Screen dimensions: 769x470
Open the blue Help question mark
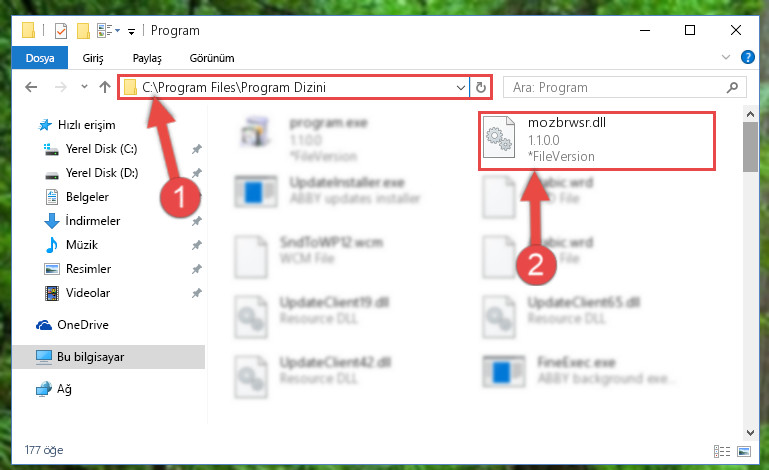pyautogui.click(x=747, y=57)
